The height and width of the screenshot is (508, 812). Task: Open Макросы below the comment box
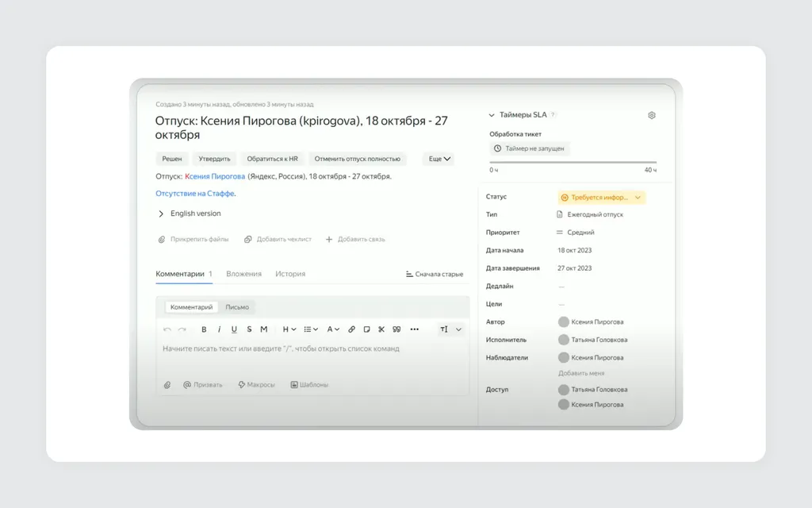(256, 385)
